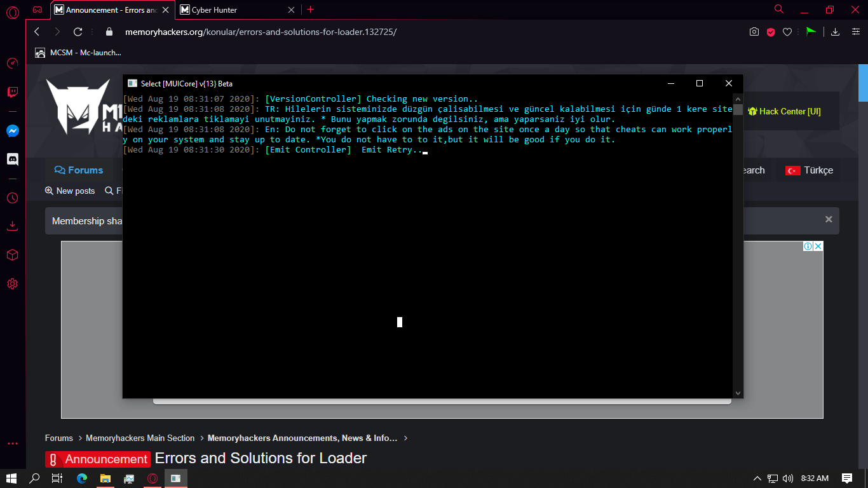Screen dimensions: 868x488
Task: Minimize the MUICore console window
Action: [670, 83]
